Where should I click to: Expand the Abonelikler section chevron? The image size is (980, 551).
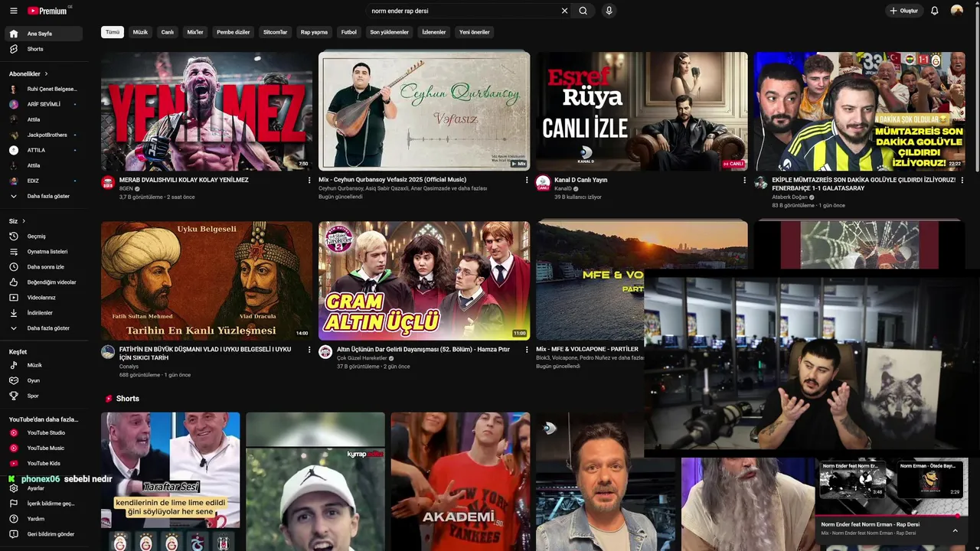click(46, 74)
